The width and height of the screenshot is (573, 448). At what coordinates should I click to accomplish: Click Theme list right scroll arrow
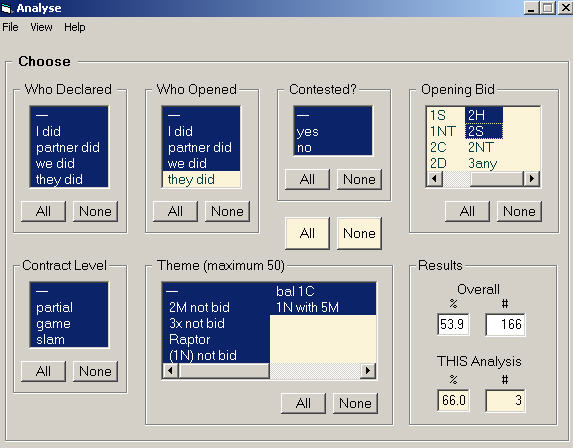coord(368,371)
